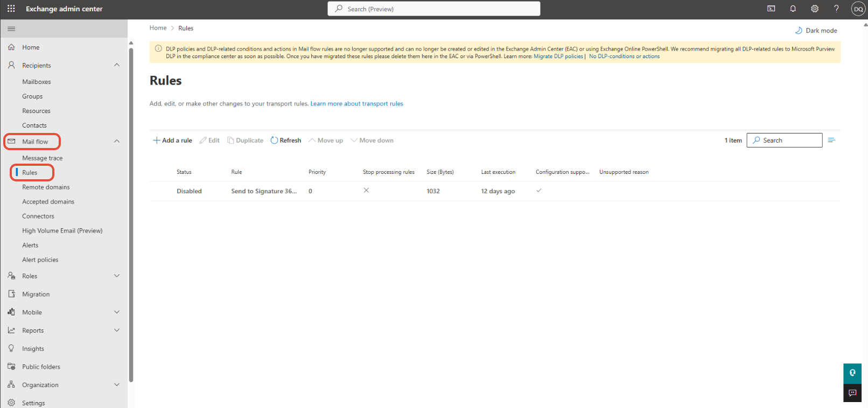Click the sidebar vertical scrollbar
Screen dimensions: 868x408
[131, 215]
